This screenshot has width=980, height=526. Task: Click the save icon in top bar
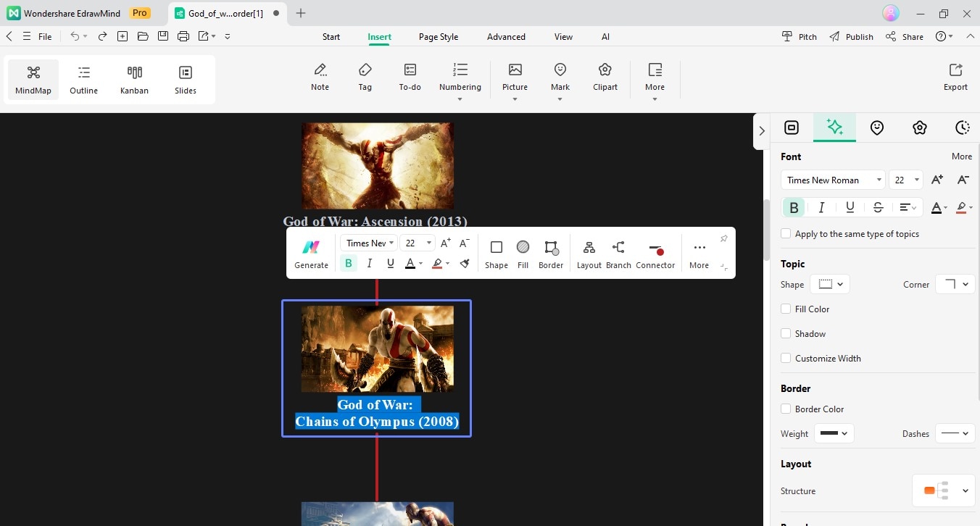point(163,36)
